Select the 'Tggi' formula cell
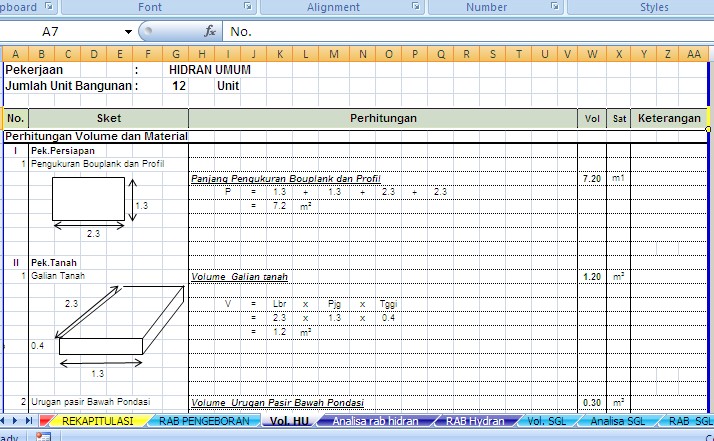Image resolution: width=714 pixels, height=441 pixels. coord(388,304)
